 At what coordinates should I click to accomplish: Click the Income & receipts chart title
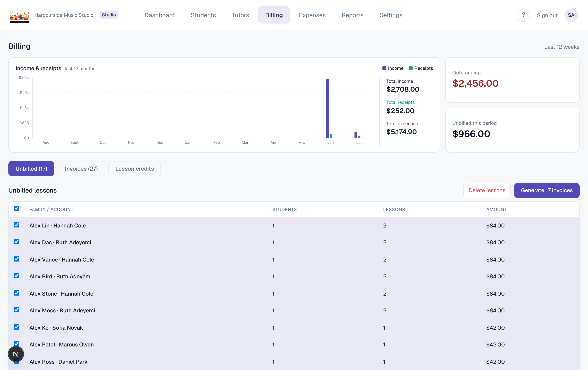coord(38,68)
